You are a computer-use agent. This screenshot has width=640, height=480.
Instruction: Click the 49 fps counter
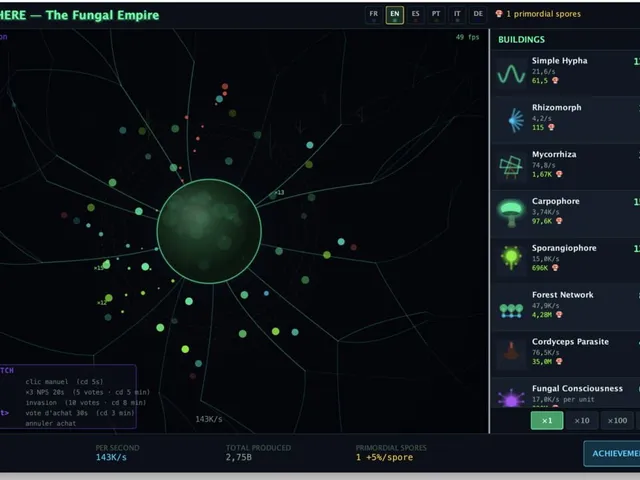coord(467,37)
